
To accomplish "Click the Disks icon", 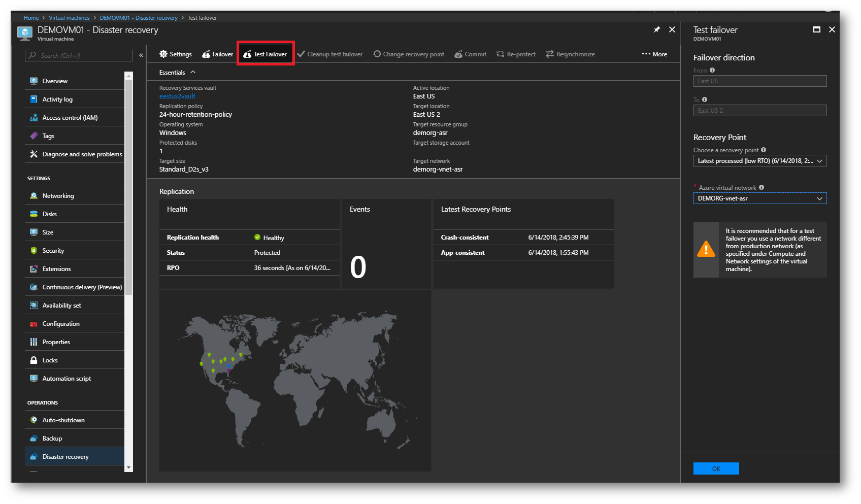I will (34, 214).
